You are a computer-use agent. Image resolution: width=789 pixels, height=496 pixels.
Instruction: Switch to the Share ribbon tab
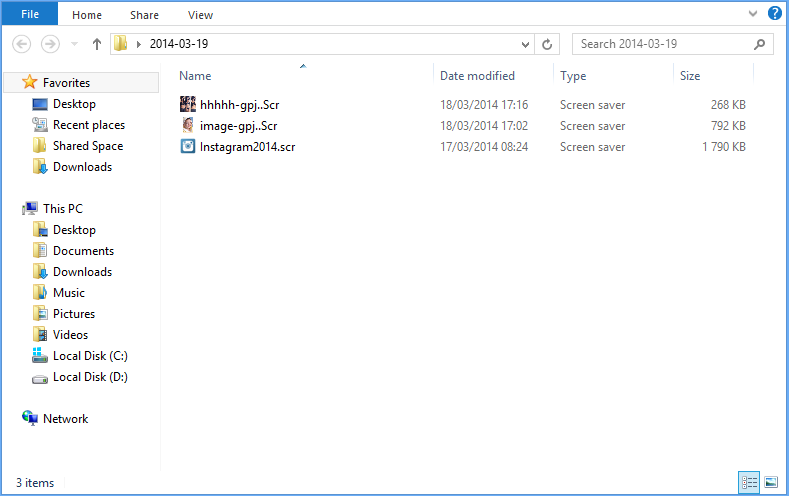pyautogui.click(x=144, y=15)
